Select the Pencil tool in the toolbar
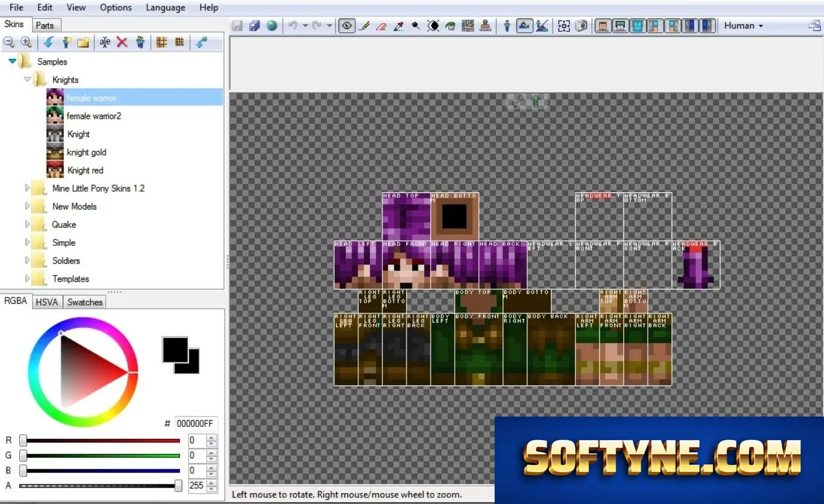Viewport: 824px width, 504px height. (x=364, y=26)
